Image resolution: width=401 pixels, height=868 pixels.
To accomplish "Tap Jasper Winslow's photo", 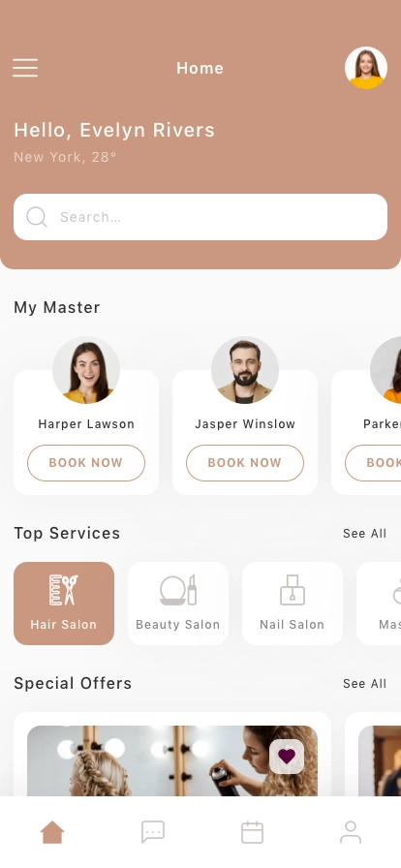I will tap(245, 370).
